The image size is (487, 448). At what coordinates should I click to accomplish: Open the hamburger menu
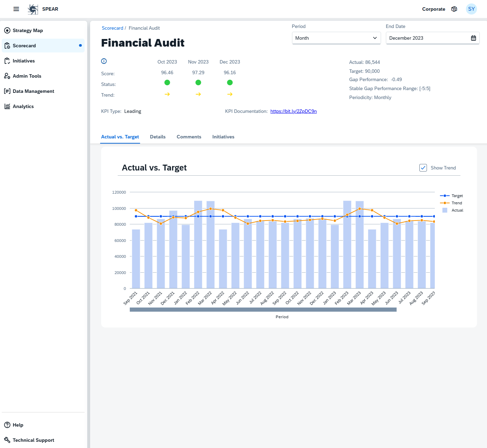(x=16, y=9)
